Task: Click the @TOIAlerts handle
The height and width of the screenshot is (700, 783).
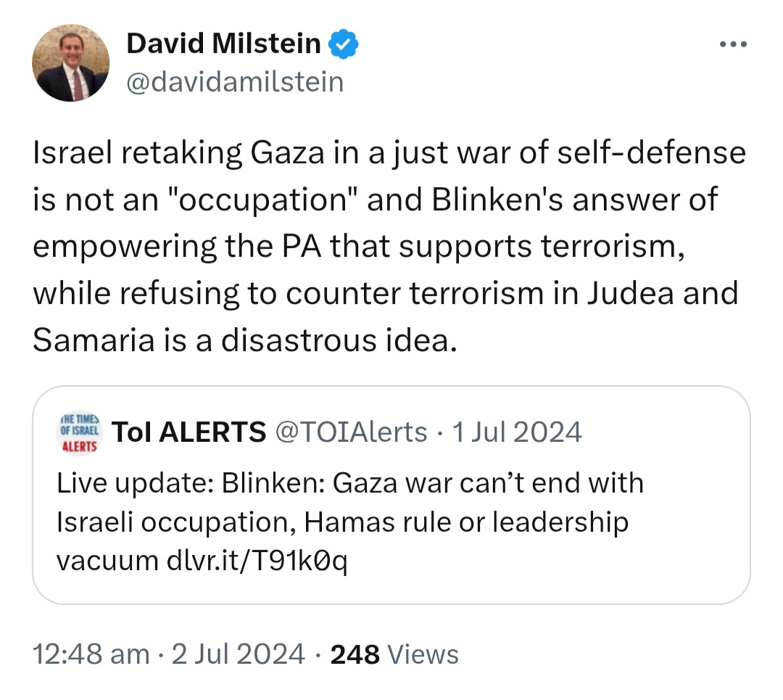Action: [351, 432]
